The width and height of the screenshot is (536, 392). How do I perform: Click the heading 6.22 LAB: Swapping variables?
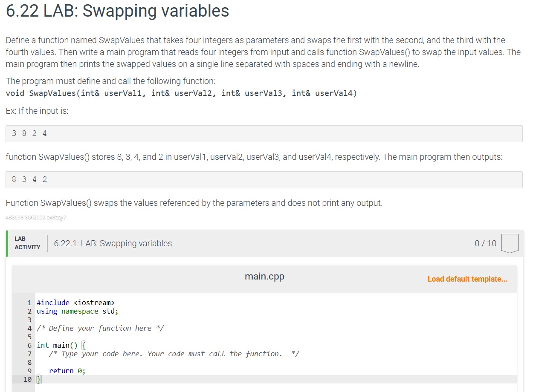(117, 12)
